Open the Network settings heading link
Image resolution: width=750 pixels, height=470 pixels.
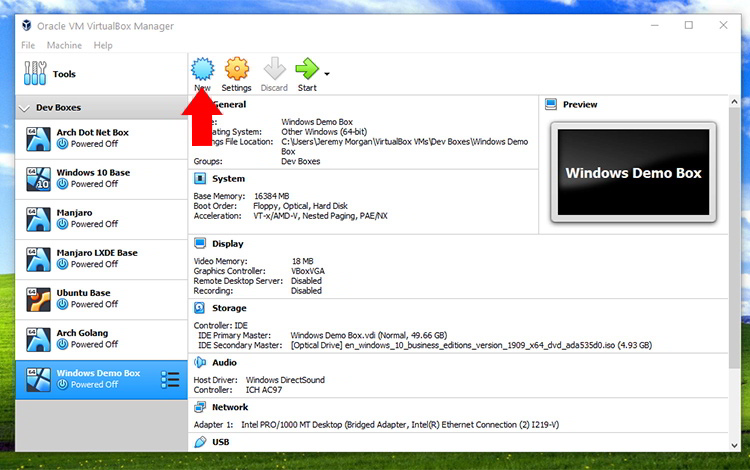(x=230, y=407)
